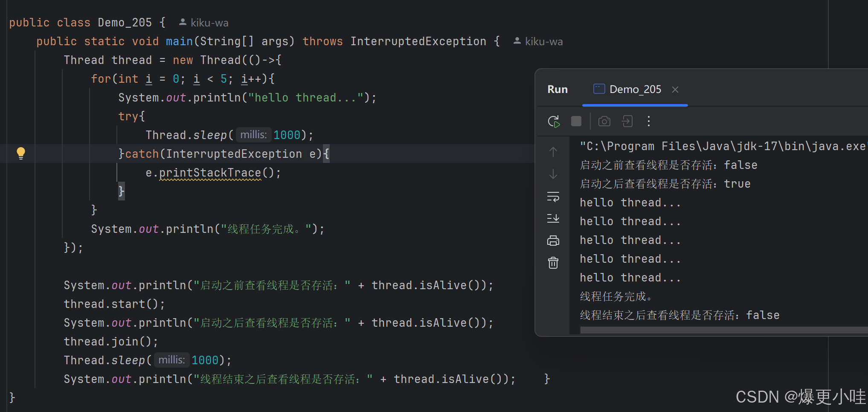
Task: Clear the console with the trash icon
Action: [553, 263]
